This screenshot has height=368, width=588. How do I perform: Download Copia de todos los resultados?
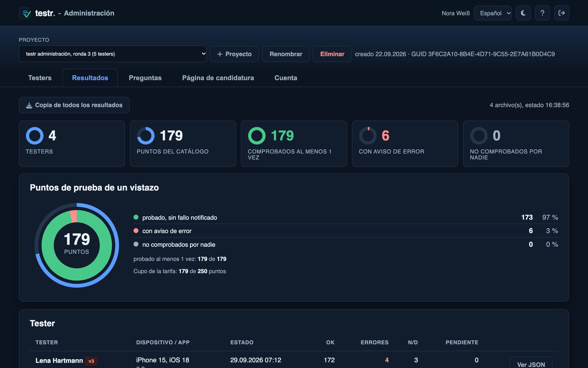point(74,105)
